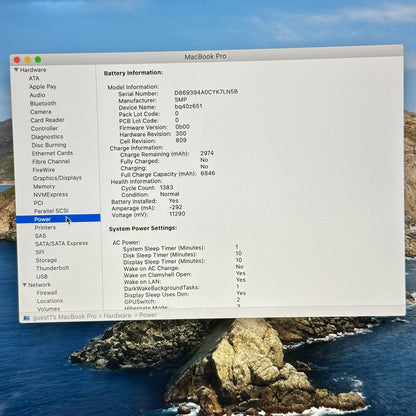Click the green zoom window button
Image resolution: width=416 pixels, height=416 pixels.
38,59
